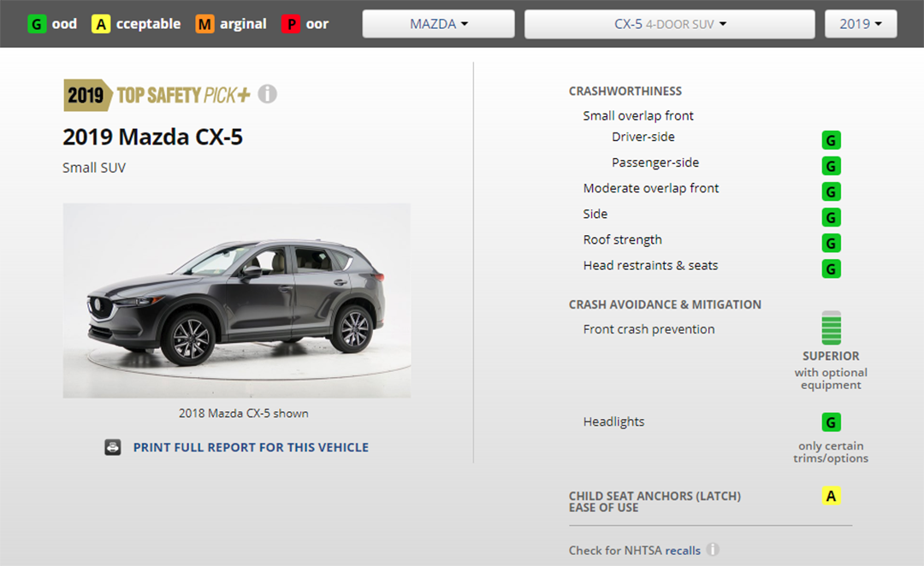The height and width of the screenshot is (566, 924).
Task: Click the Superior front crash prevention icon
Action: coord(831,328)
